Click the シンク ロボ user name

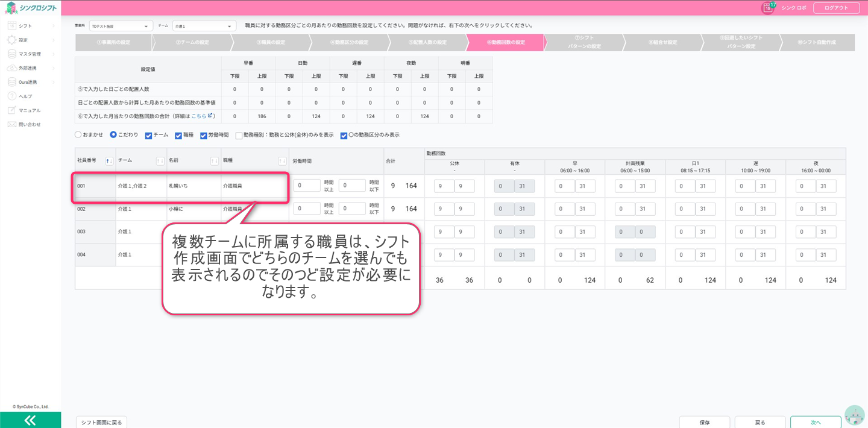tap(793, 8)
